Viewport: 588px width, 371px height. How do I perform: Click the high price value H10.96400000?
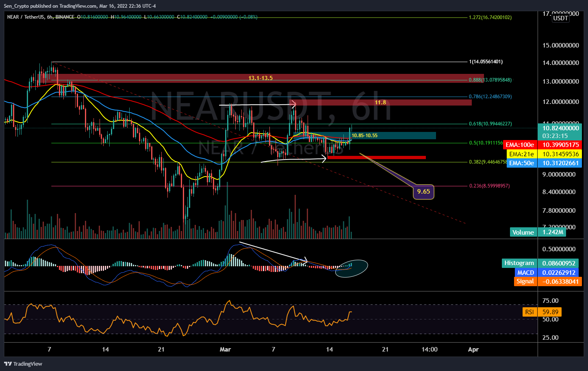point(126,17)
